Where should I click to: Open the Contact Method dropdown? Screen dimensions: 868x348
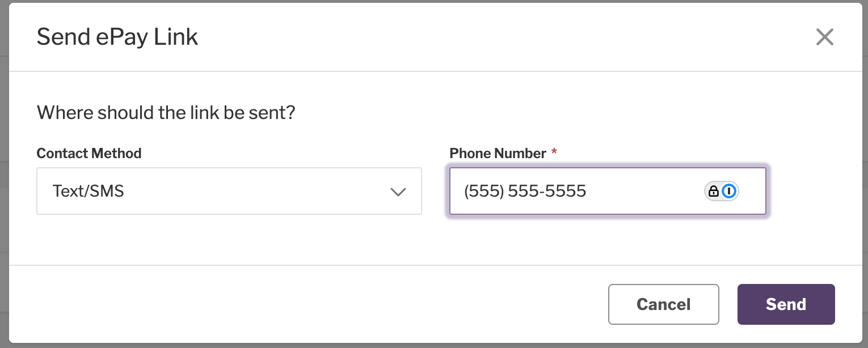229,191
